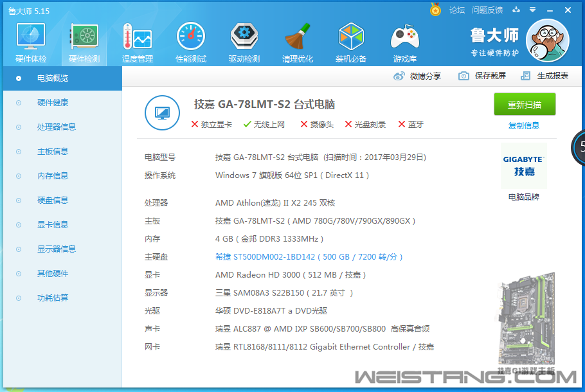Open 问题反馈 feedback link

point(487,10)
